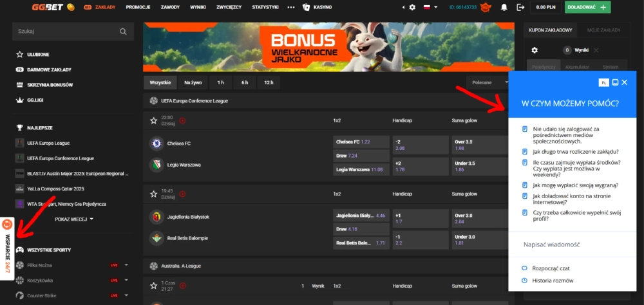Open the PL chat language selector
This screenshot has height=305, width=644.
coord(603,82)
